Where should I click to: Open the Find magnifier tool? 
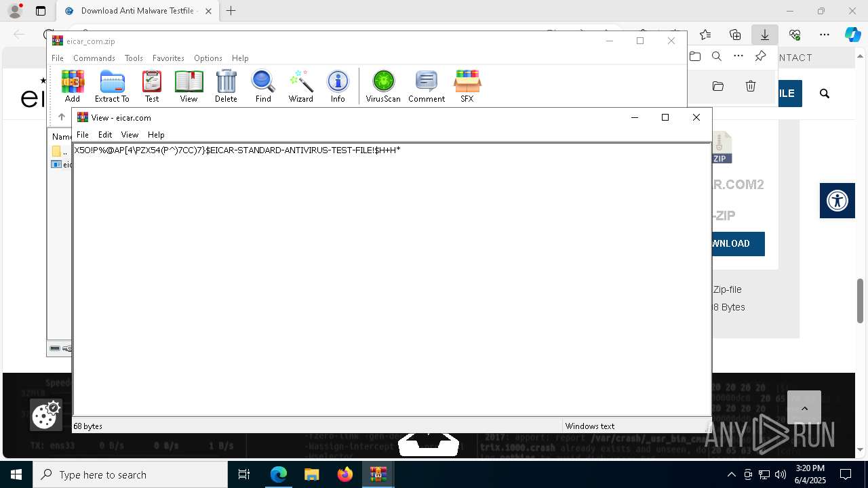pos(263,86)
